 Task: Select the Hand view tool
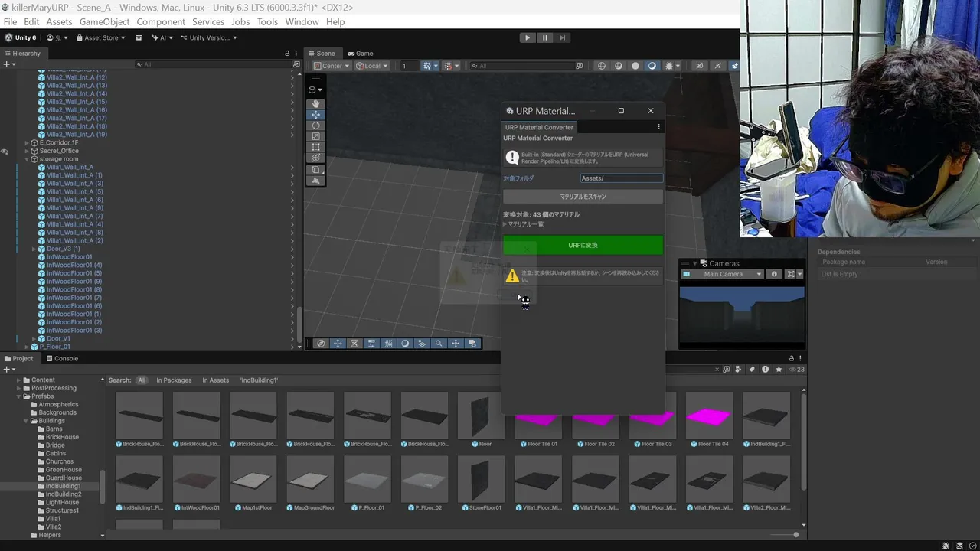[x=316, y=103]
